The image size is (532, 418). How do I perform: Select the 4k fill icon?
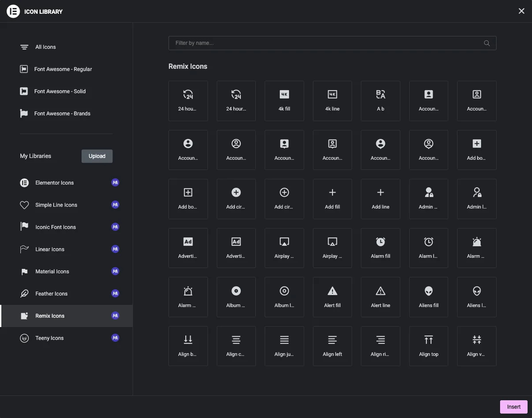(x=284, y=101)
